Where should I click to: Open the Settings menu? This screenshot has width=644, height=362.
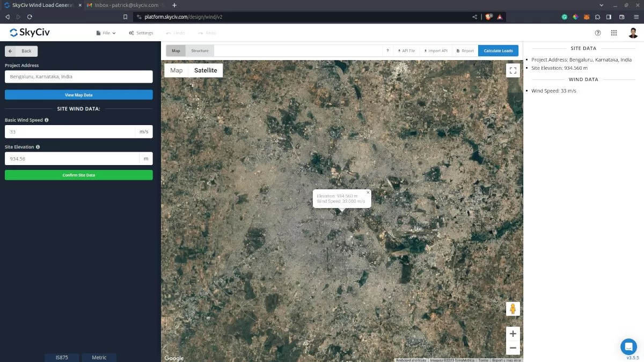coord(141,33)
